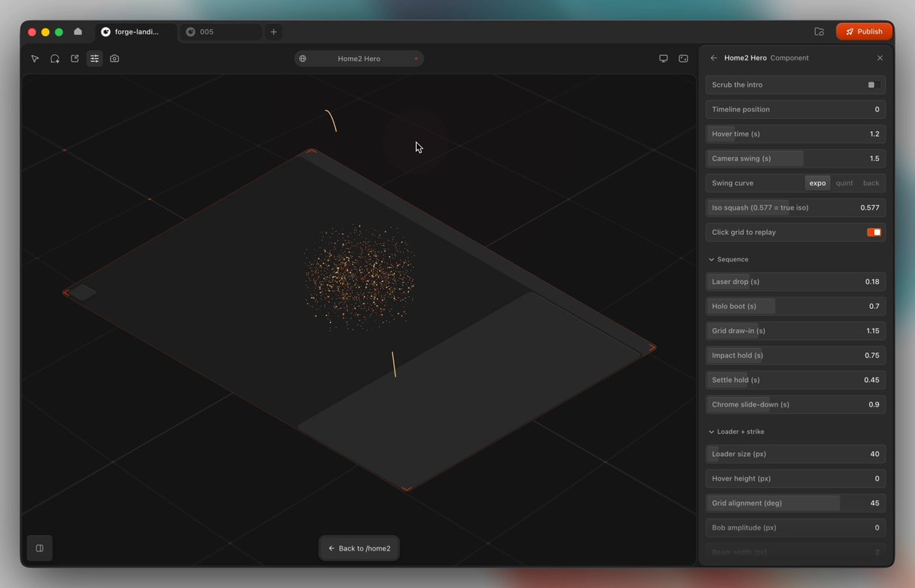Screen dimensions: 915x588
Task: Select the comment bubble tool
Action: pyautogui.click(x=55, y=58)
